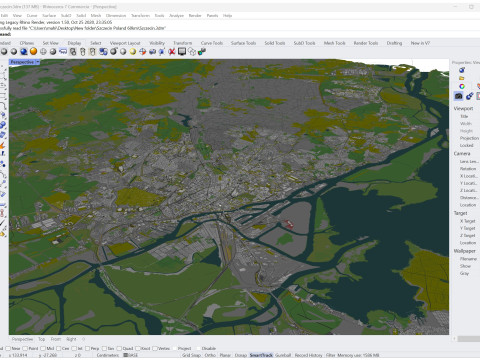Click the wireframe sphere outline icon
The width and height of the screenshot is (480, 360).
pyautogui.click(x=43, y=51)
